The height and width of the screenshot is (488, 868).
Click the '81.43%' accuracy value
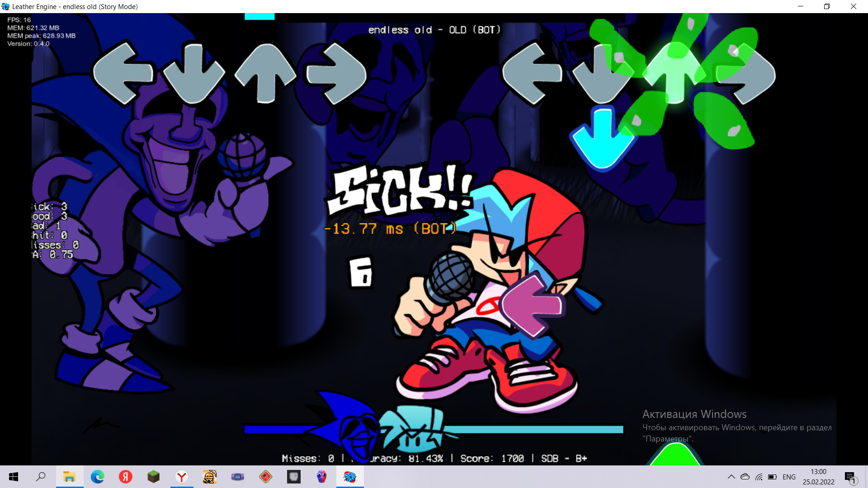click(x=426, y=459)
